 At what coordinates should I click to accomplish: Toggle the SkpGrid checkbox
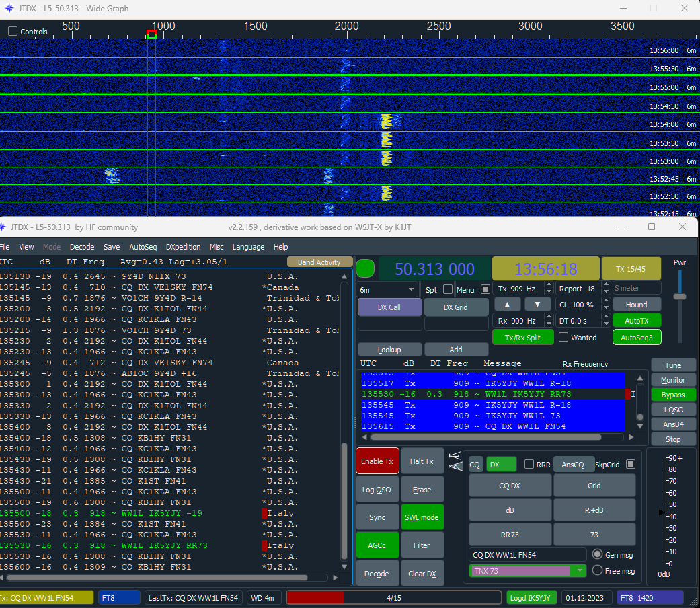(x=630, y=464)
